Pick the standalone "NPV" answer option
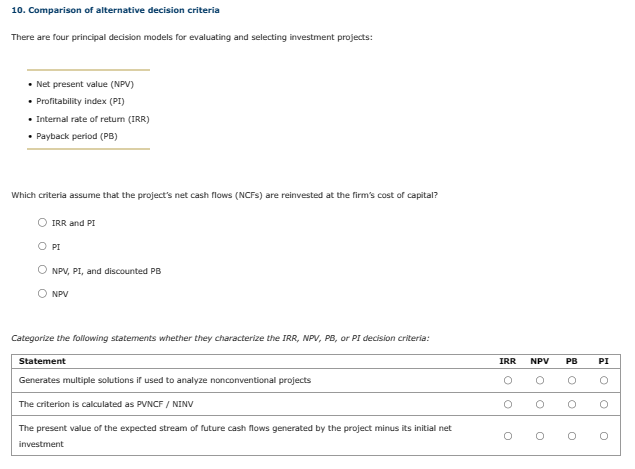Image resolution: width=635 pixels, height=469 pixels. pos(42,294)
